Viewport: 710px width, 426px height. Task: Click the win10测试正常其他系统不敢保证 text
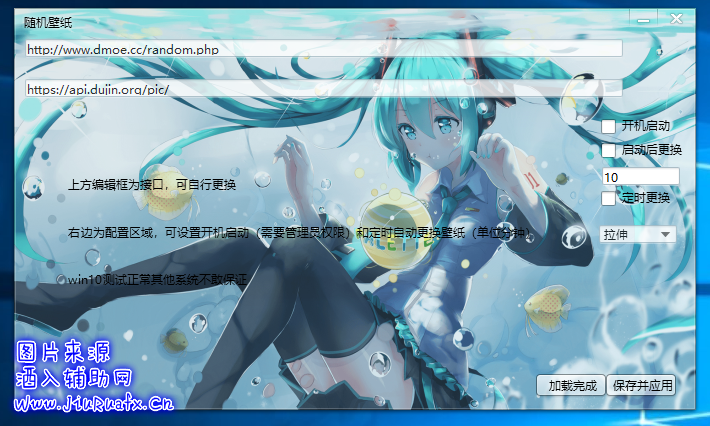pos(157,279)
